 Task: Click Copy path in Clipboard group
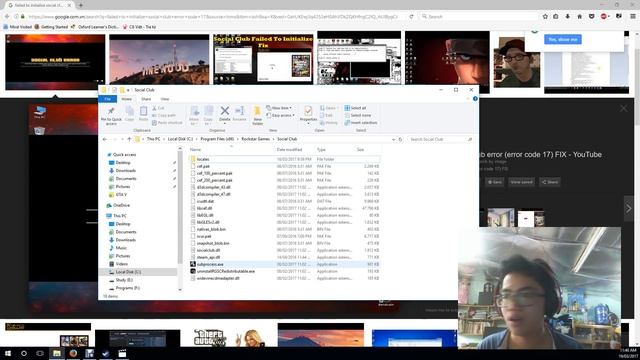click(164, 116)
